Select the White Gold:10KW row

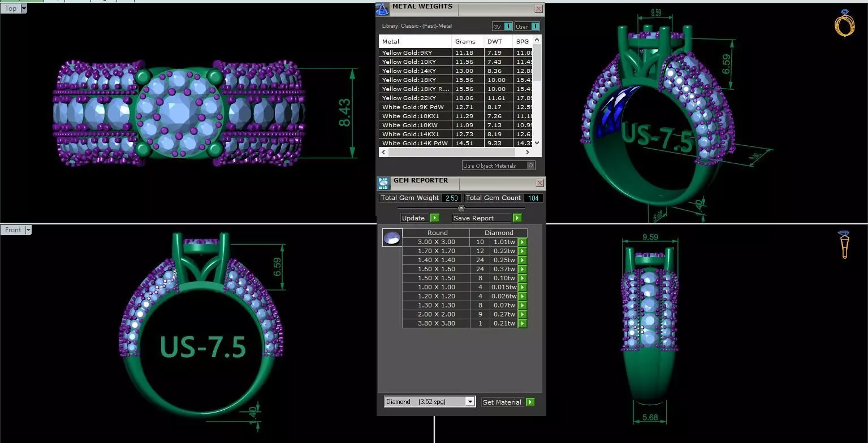tap(456, 125)
